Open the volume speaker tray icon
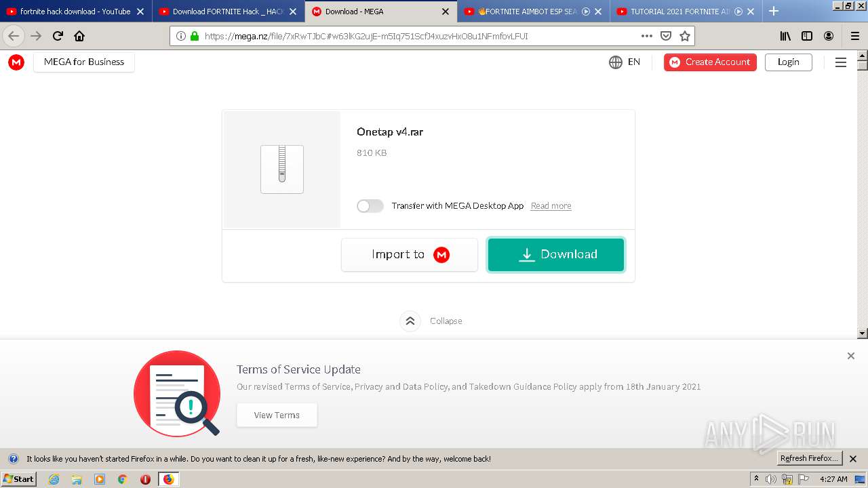Image resolution: width=868 pixels, height=488 pixels. click(x=771, y=479)
